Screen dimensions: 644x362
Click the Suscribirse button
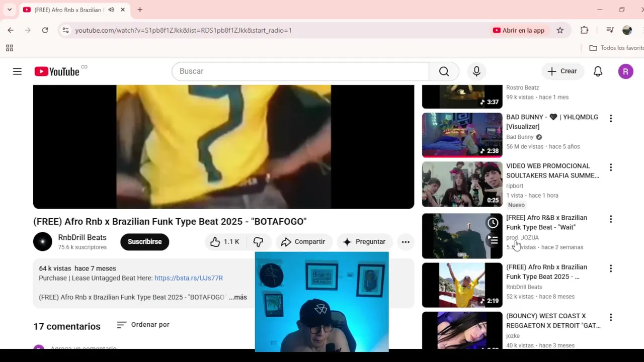click(x=144, y=242)
